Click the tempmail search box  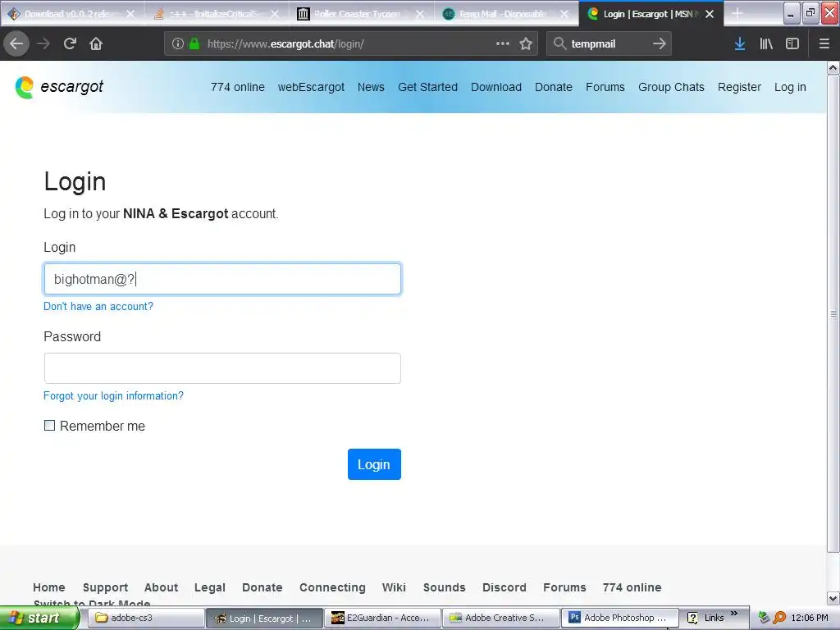(609, 44)
